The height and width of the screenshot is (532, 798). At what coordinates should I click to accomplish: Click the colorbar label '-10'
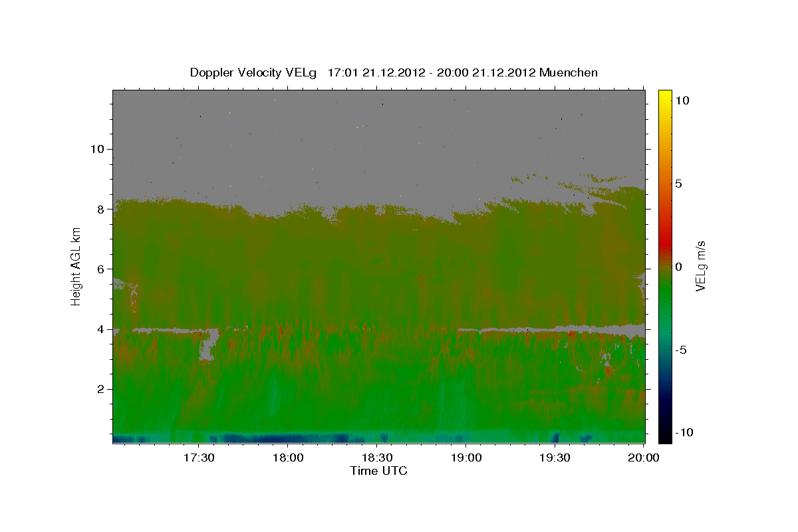pos(684,432)
